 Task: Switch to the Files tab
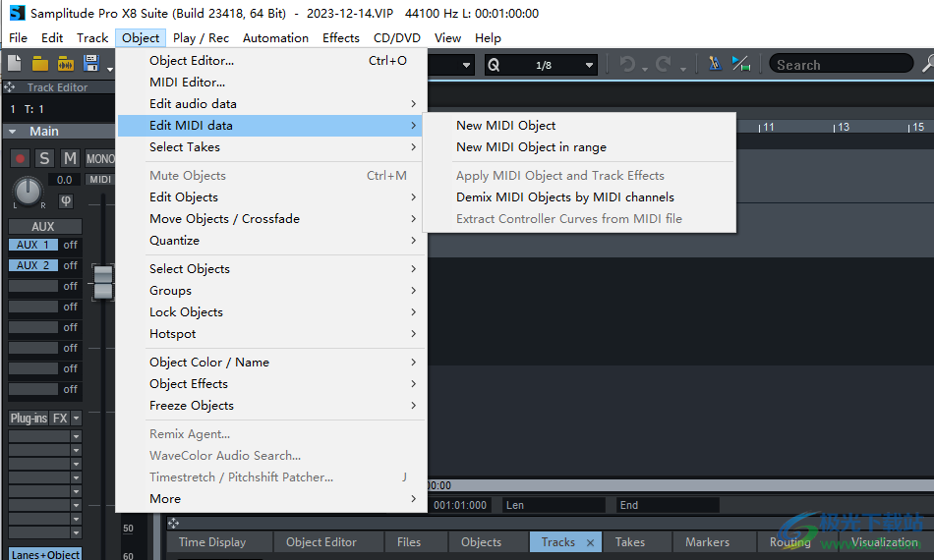[409, 542]
